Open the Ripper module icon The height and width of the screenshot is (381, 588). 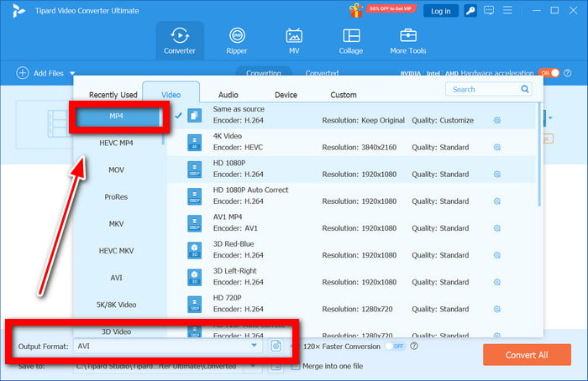point(237,36)
